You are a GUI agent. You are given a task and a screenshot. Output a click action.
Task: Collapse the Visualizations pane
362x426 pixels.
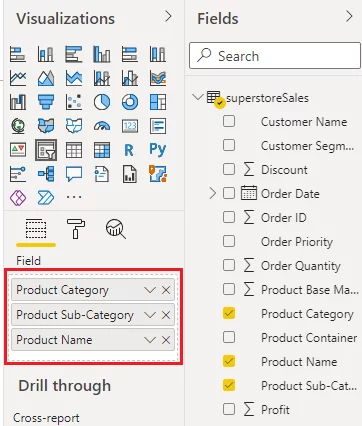point(169,17)
